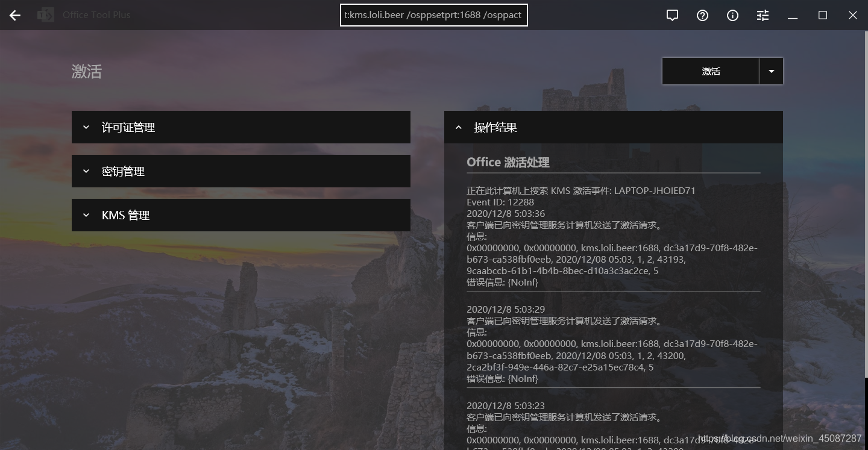Open the feedback chat bubble icon

tap(672, 16)
